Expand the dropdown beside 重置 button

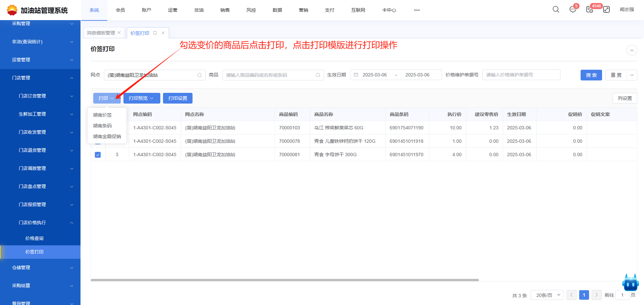632,75
